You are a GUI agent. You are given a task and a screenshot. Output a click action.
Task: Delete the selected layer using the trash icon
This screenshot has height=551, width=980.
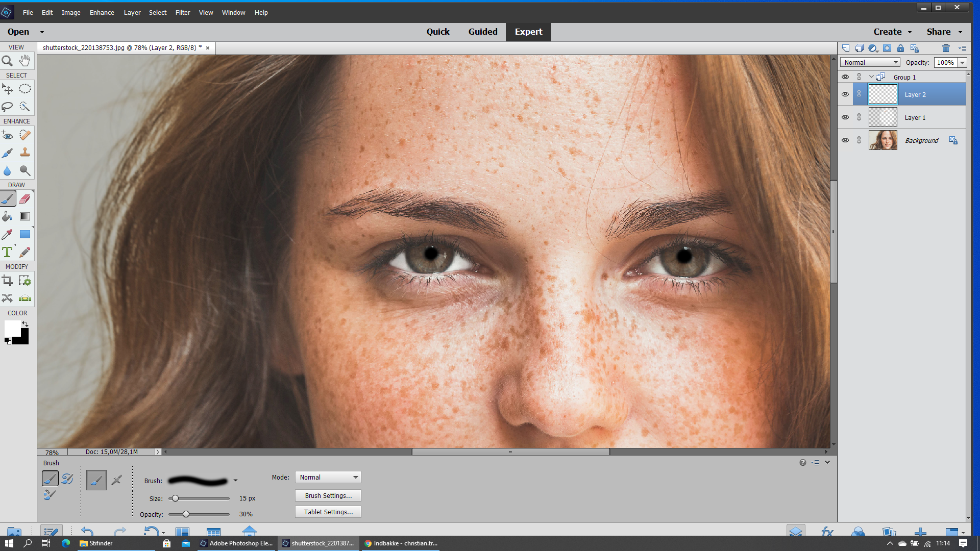pos(945,48)
